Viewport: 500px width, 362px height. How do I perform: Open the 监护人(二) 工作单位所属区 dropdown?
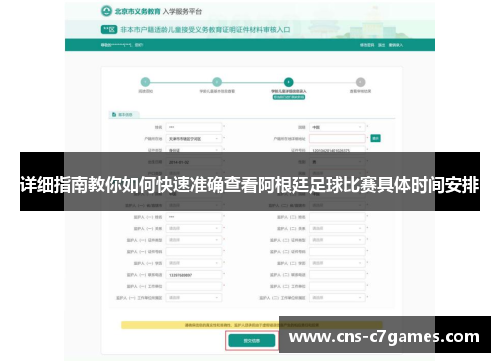tap(337, 298)
